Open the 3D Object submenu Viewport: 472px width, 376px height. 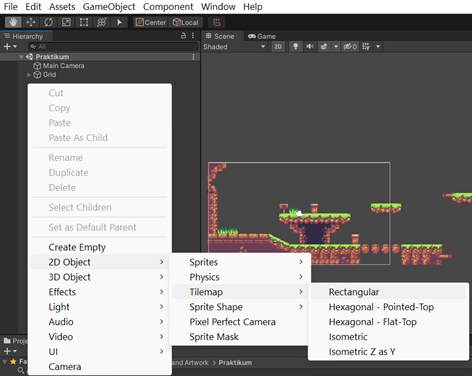[x=99, y=277]
